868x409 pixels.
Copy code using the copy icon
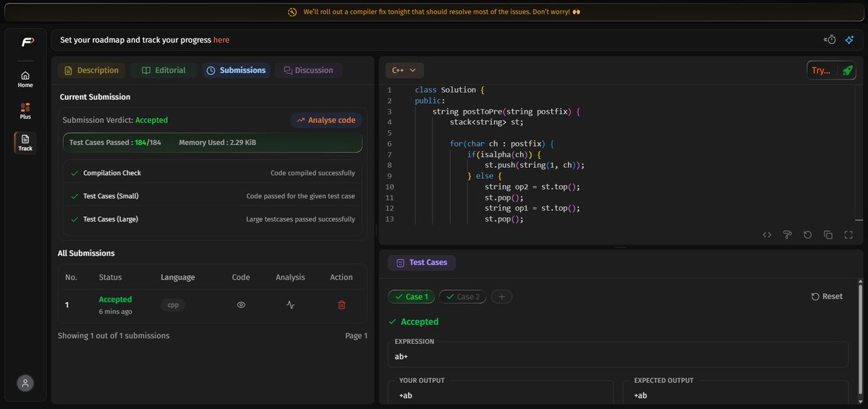coord(828,235)
